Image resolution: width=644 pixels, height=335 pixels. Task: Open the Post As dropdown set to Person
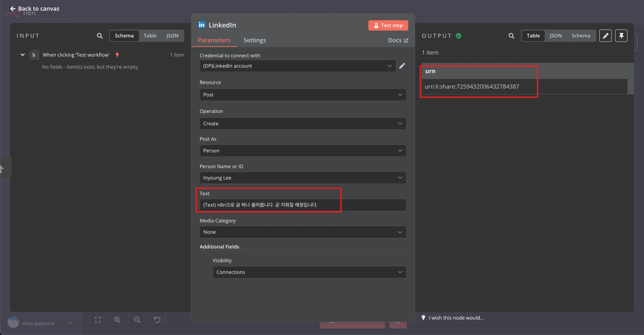click(x=303, y=151)
